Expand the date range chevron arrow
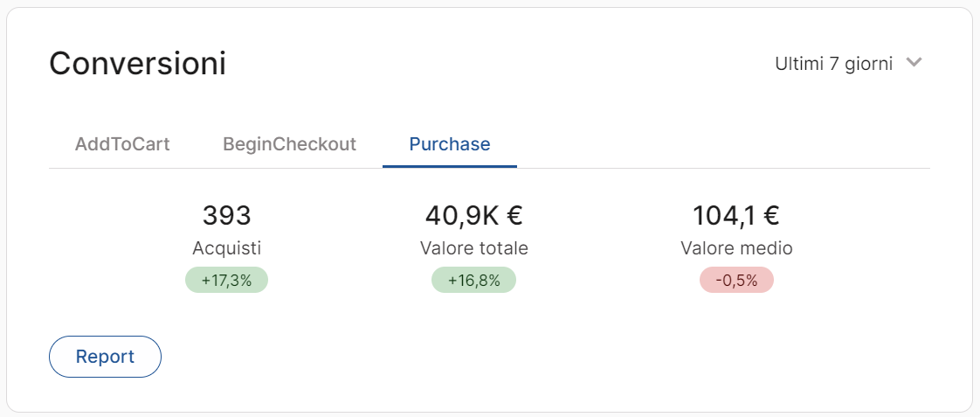This screenshot has height=417, width=980. pos(914,63)
